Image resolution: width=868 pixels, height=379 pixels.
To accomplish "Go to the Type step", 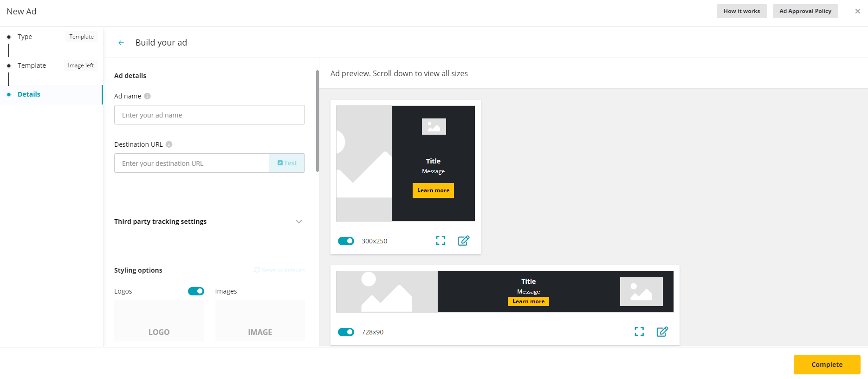I will click(x=25, y=37).
